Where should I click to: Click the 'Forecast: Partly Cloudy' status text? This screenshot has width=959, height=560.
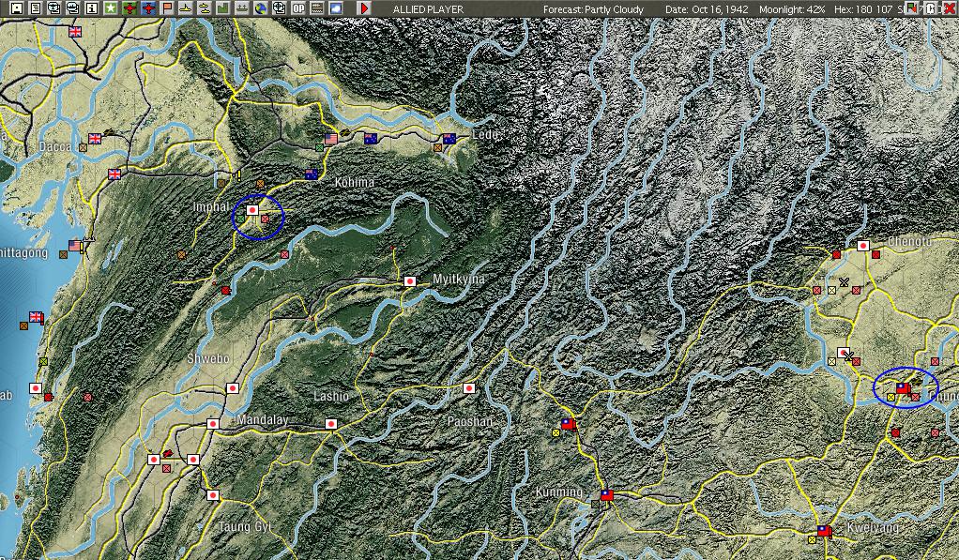tap(593, 9)
